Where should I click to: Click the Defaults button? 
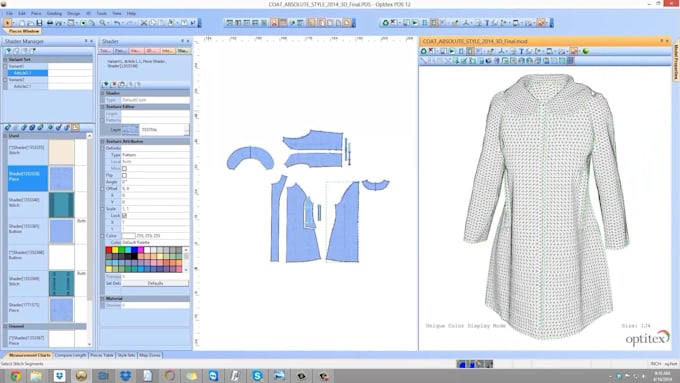click(x=155, y=283)
